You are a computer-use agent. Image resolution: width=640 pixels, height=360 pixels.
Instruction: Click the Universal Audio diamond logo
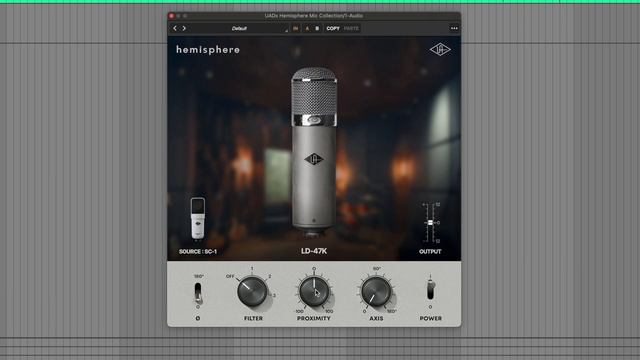tap(440, 50)
